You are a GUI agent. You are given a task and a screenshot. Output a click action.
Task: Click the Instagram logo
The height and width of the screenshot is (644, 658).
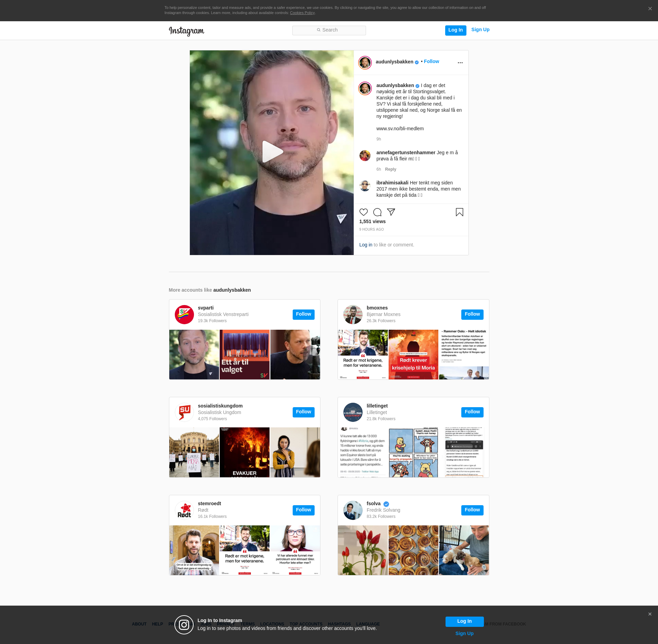pyautogui.click(x=186, y=31)
